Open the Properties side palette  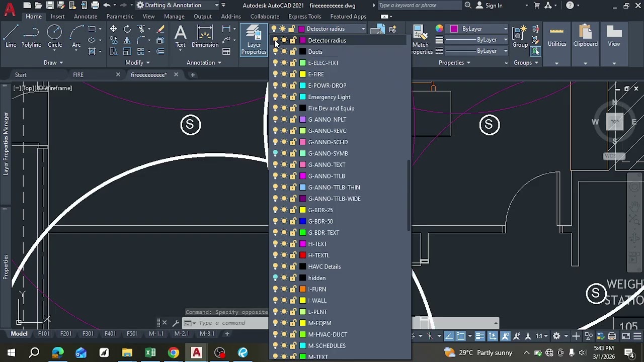(6, 266)
